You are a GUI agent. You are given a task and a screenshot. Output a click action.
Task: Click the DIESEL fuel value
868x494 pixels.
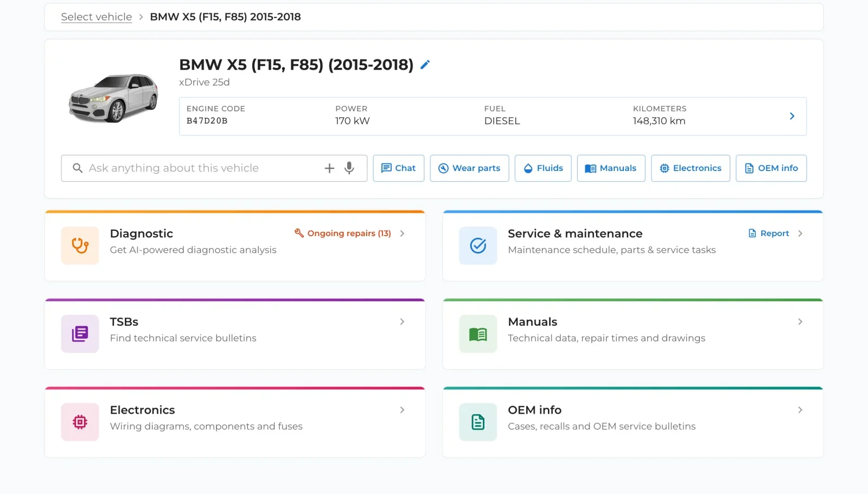pyautogui.click(x=502, y=121)
